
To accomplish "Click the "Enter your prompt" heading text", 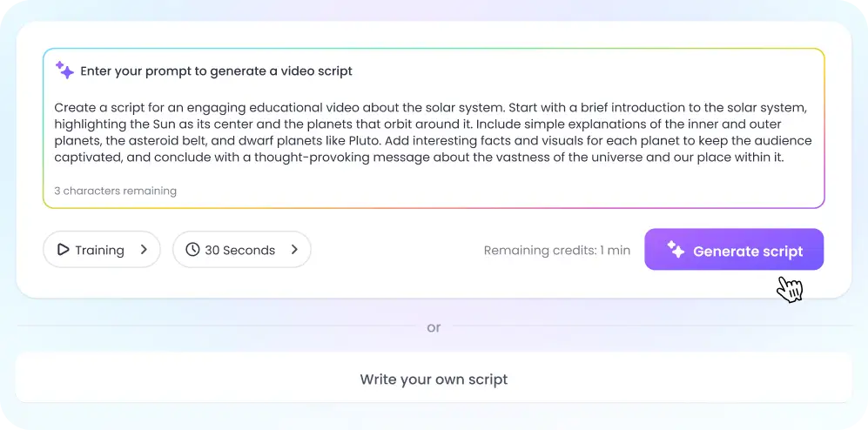I will (216, 71).
